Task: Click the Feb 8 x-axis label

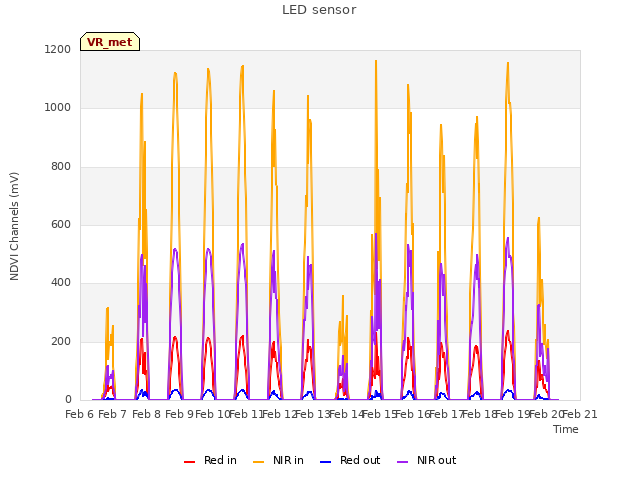Action: (x=146, y=414)
